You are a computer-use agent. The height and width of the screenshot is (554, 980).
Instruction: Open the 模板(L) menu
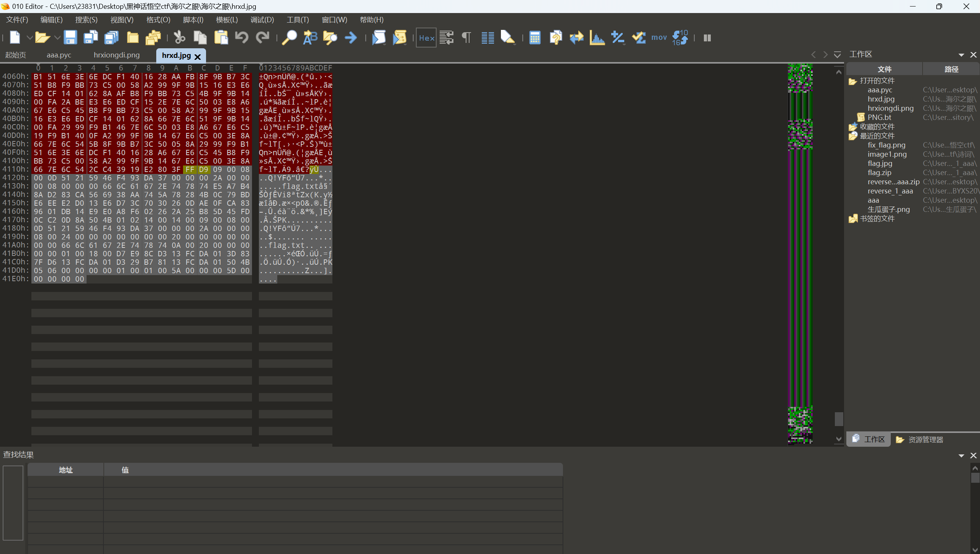pos(227,20)
